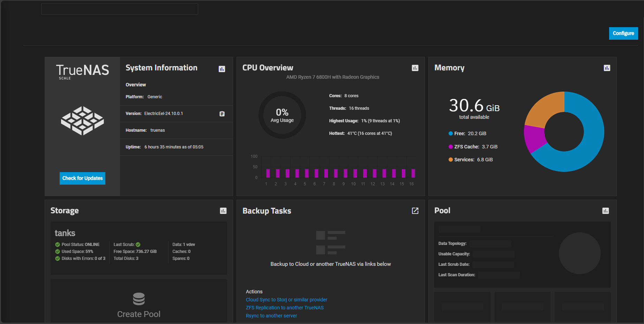This screenshot has height=324, width=644.
Task: Click Usable Capacity label in Pool card
Action: [x=454, y=254]
